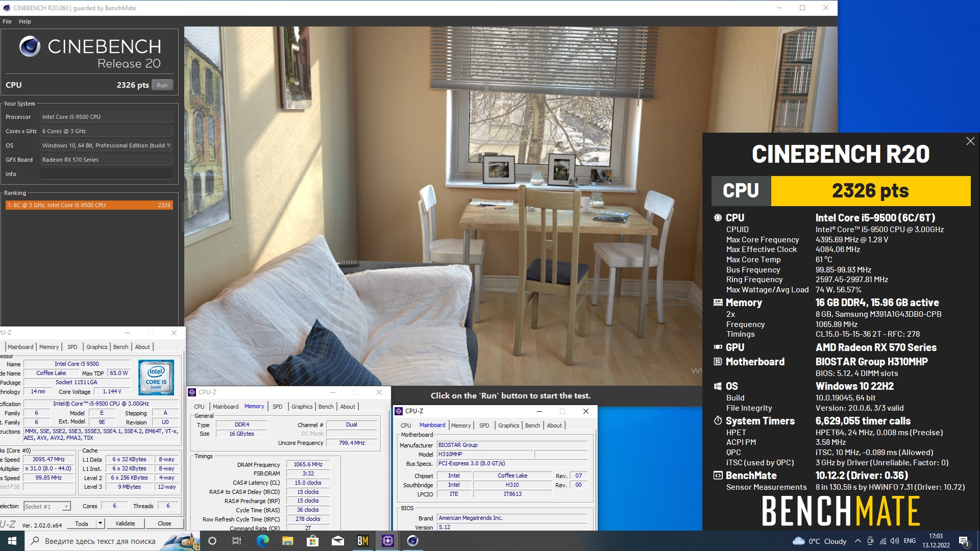Open Memory tab in right CPU-Z window

[x=461, y=425]
